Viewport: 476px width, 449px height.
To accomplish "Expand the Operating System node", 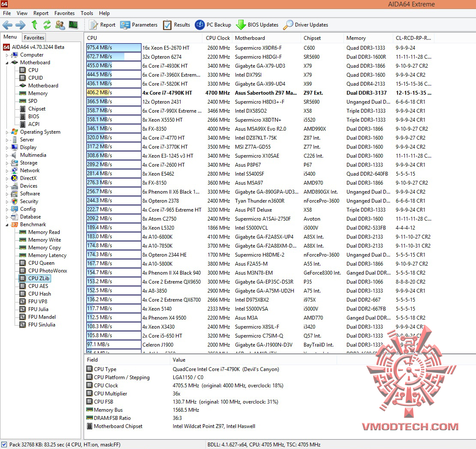I will pos(7,132).
